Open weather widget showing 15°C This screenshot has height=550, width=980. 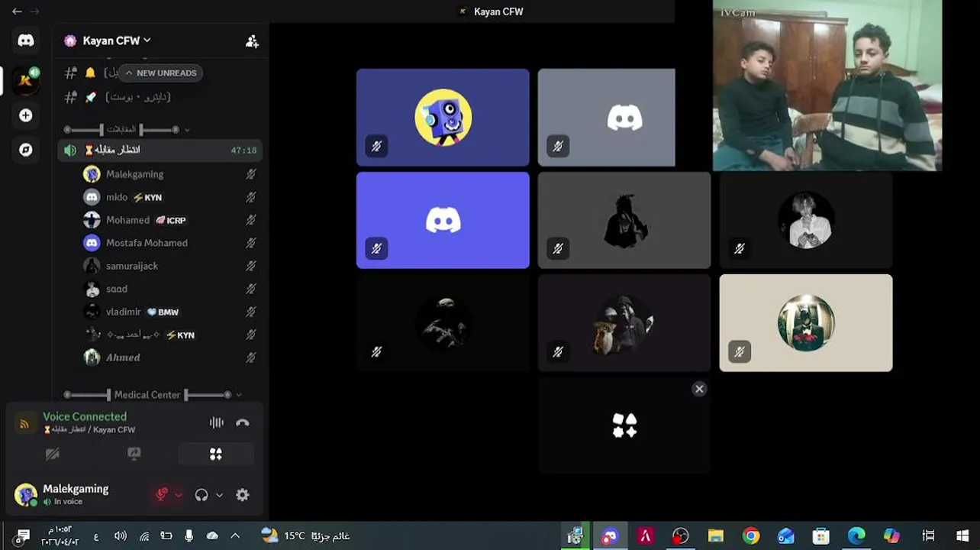click(305, 535)
